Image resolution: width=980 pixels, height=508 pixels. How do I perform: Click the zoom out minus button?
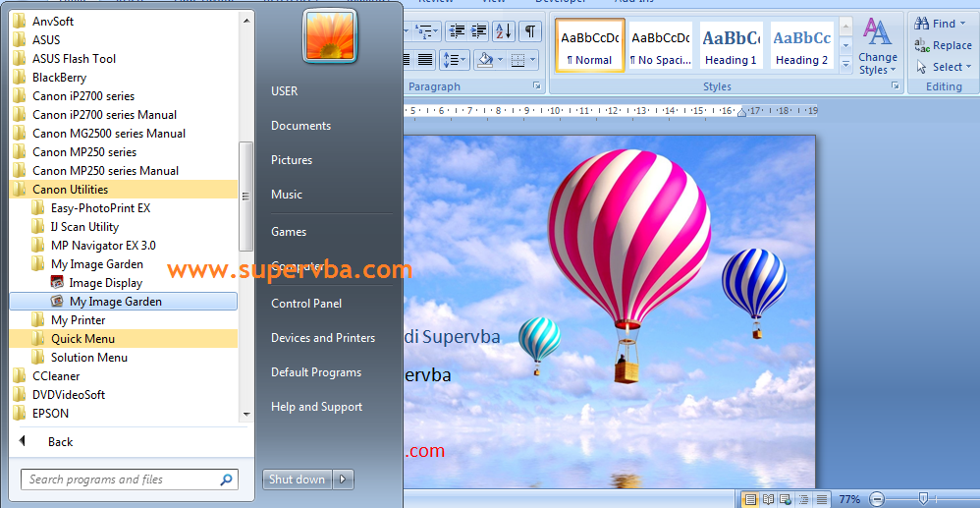point(878,499)
